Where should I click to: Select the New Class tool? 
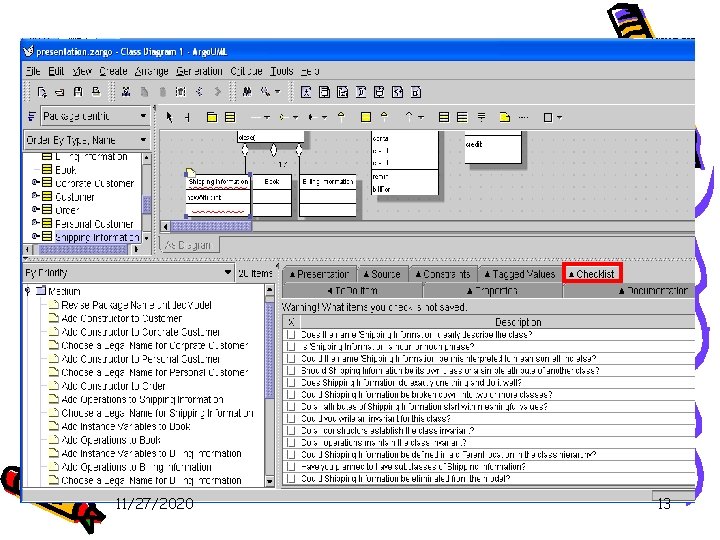coord(230,117)
